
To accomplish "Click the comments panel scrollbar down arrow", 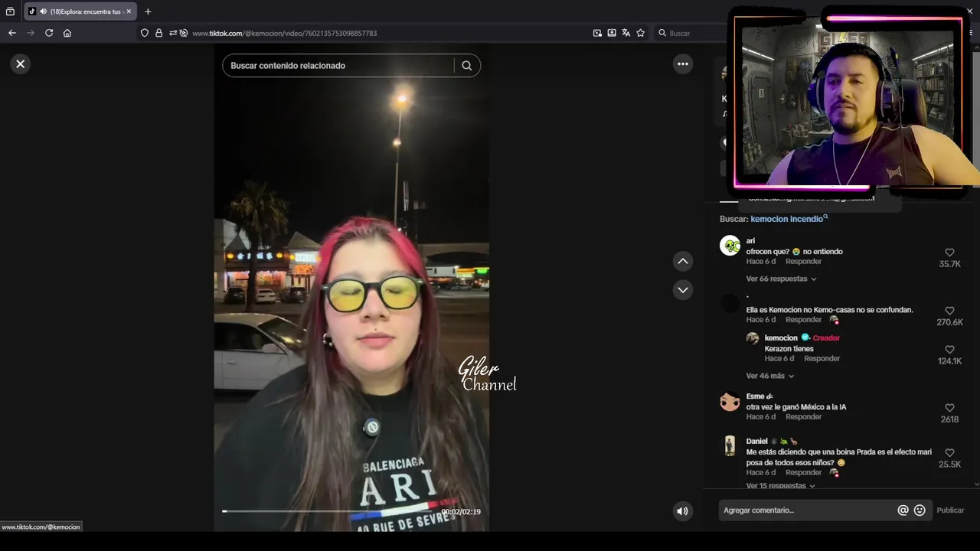I will tap(976, 484).
